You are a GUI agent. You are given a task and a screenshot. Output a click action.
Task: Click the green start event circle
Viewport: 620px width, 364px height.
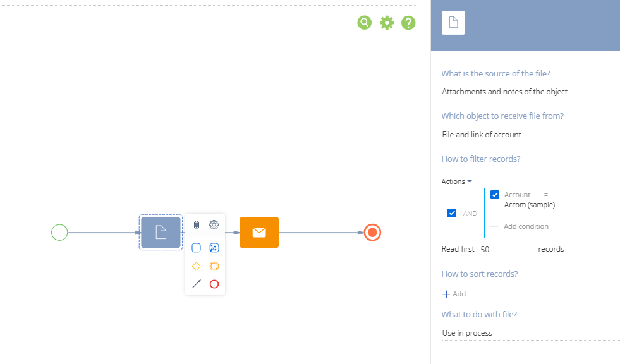coord(59,232)
